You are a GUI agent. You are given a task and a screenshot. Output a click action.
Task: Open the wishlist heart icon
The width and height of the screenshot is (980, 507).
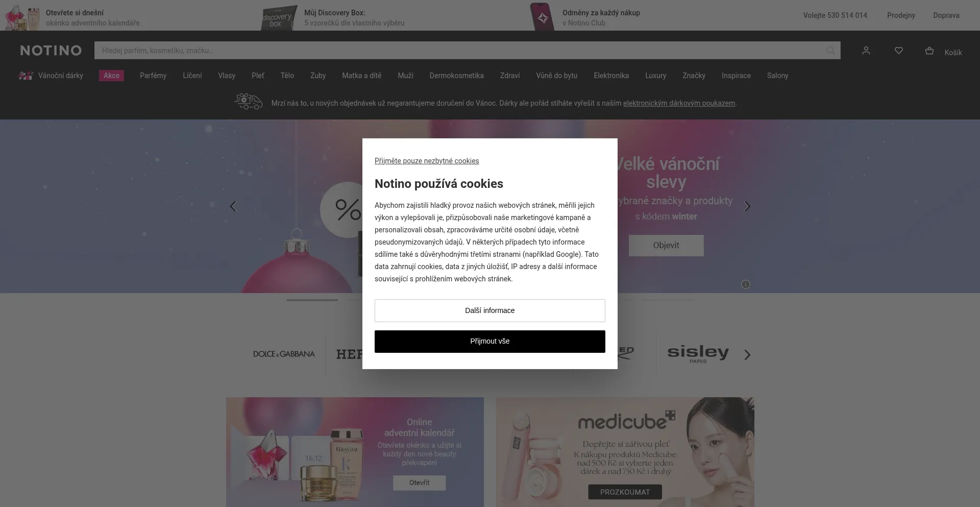(x=899, y=51)
